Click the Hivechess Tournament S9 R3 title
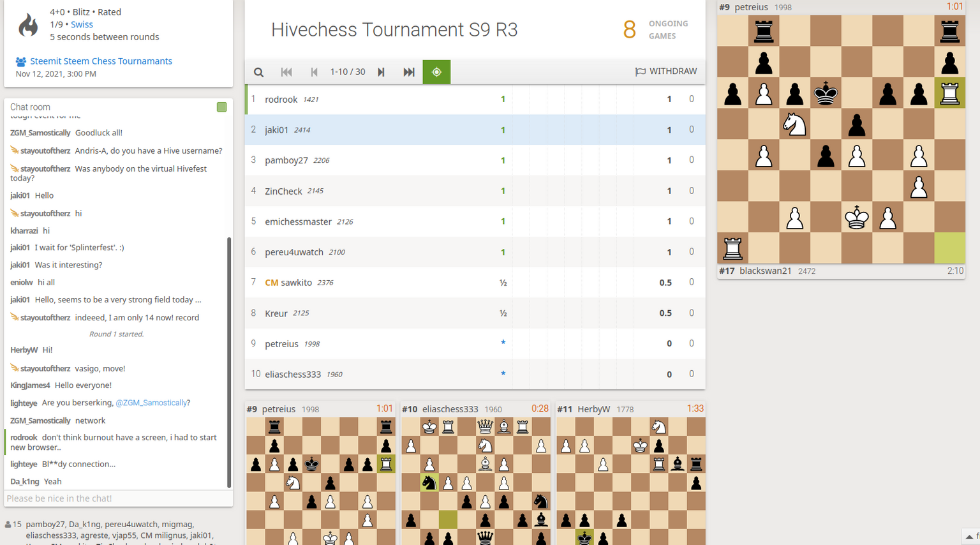980x545 pixels. pos(394,30)
